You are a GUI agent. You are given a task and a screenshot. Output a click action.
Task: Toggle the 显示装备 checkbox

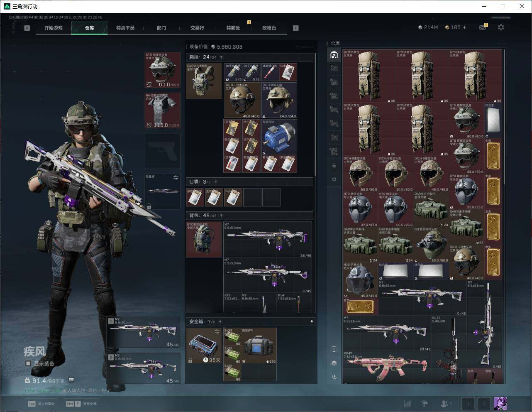[x=28, y=363]
